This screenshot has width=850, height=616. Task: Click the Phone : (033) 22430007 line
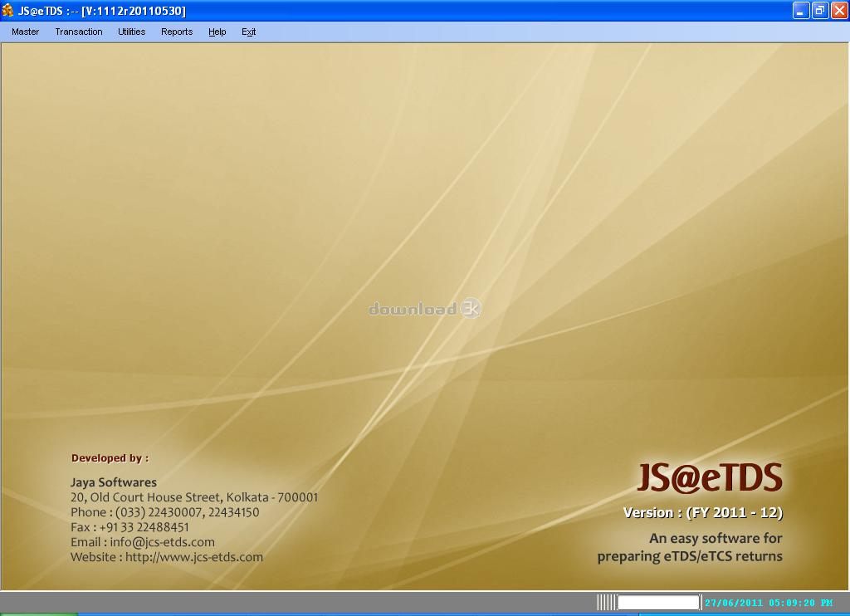(x=165, y=512)
